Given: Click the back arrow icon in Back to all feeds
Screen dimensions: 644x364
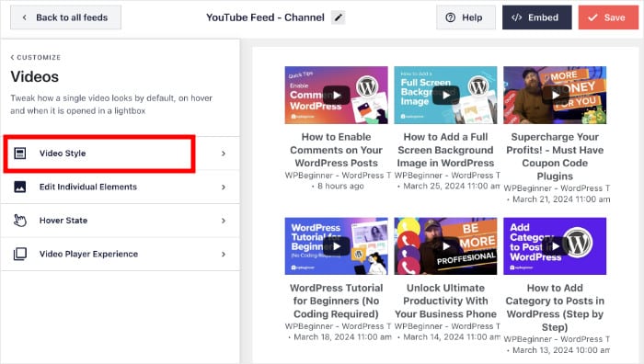Looking at the screenshot, I should click(25, 17).
